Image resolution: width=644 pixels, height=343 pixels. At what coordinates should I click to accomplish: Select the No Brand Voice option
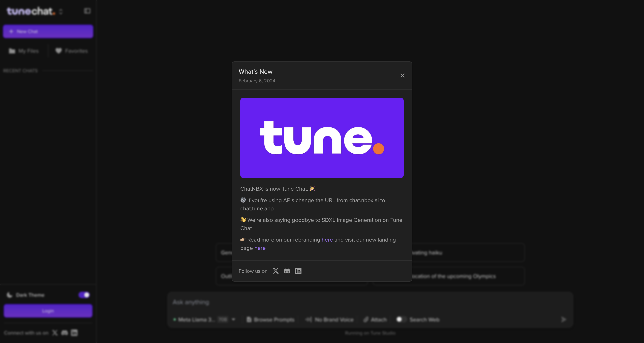tap(329, 319)
